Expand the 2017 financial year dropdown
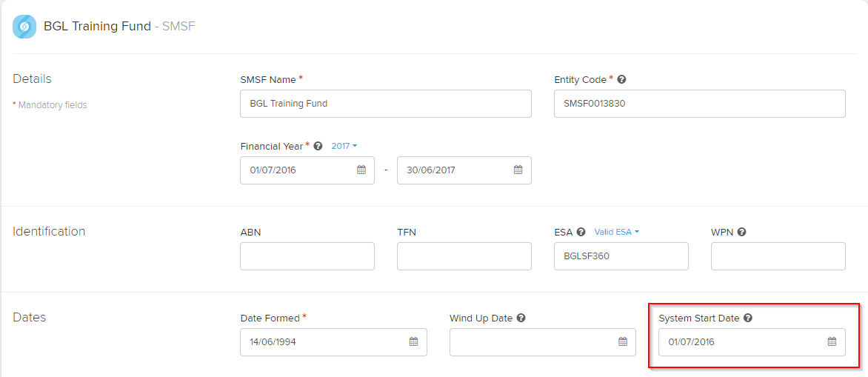The height and width of the screenshot is (377, 868). click(344, 146)
